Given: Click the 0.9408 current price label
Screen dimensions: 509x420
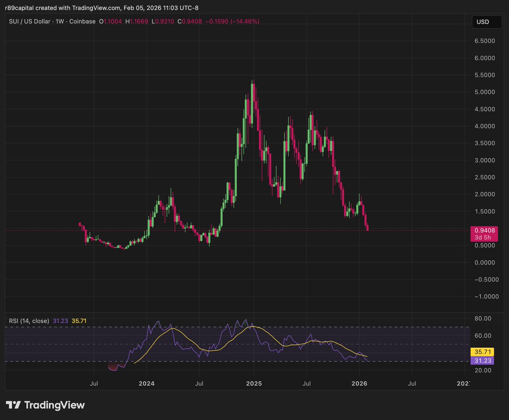Looking at the screenshot, I should (484, 230).
